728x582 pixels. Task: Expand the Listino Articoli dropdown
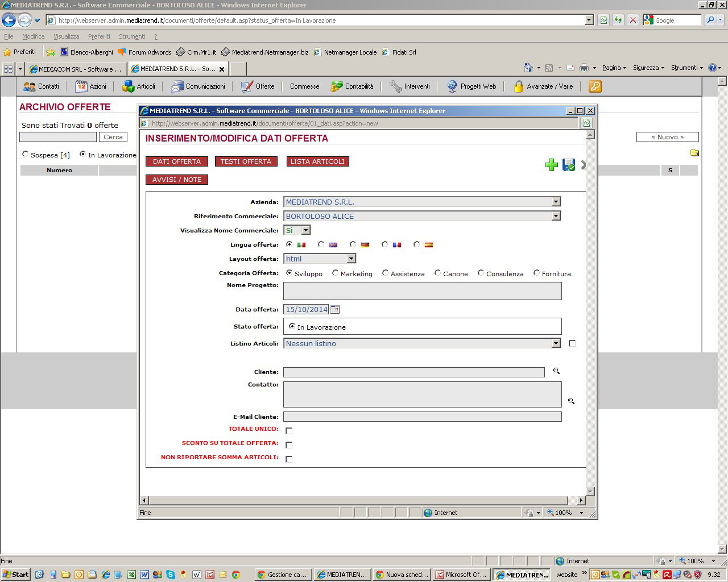[x=556, y=344]
